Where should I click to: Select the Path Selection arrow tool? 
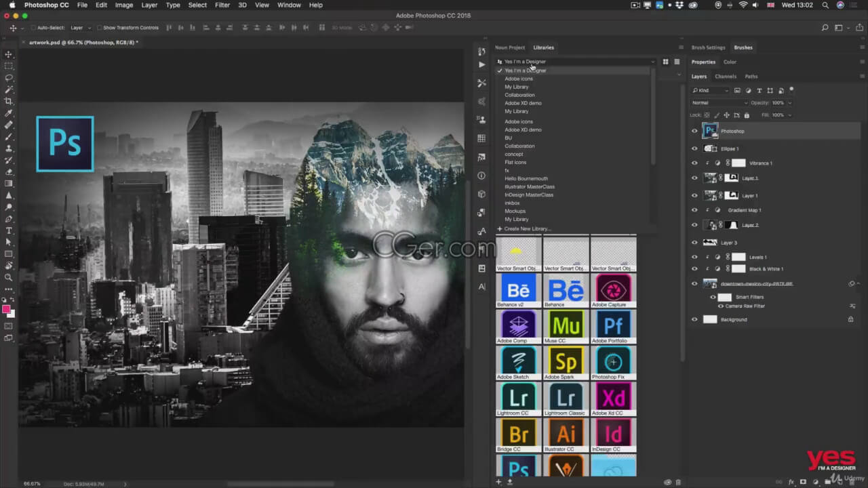[9, 242]
